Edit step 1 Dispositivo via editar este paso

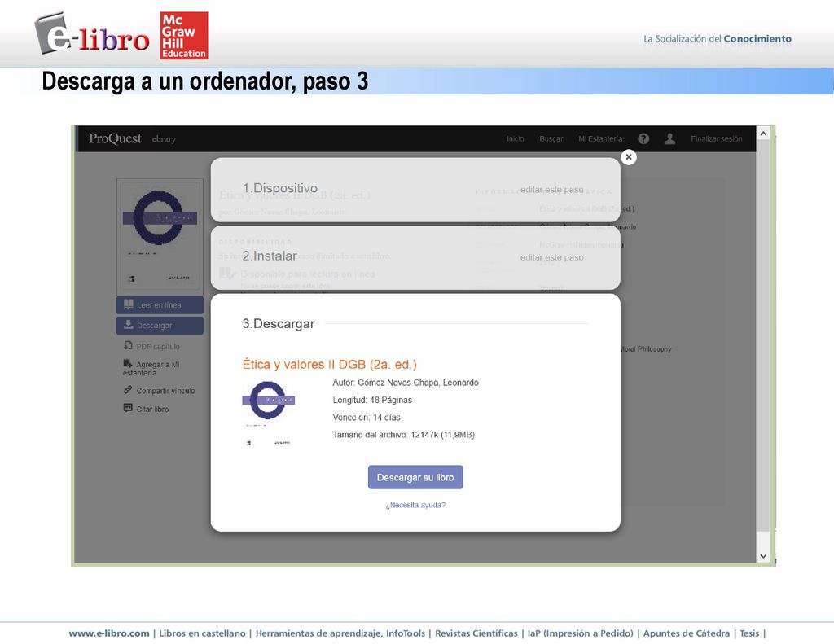coord(551,190)
